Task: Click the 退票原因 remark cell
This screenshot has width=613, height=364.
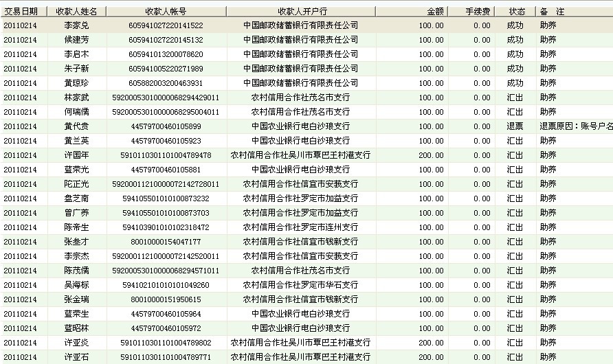Action: [x=577, y=126]
